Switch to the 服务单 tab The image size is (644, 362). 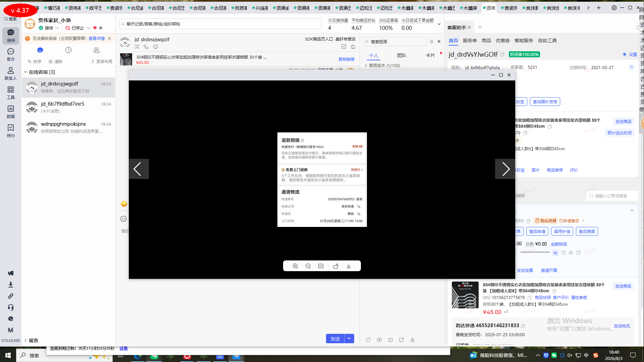[470, 41]
